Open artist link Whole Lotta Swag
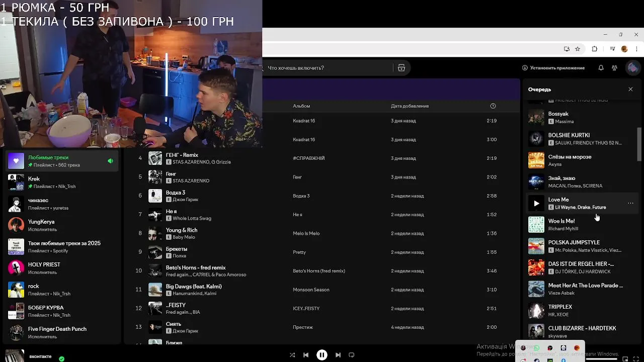 (x=192, y=219)
